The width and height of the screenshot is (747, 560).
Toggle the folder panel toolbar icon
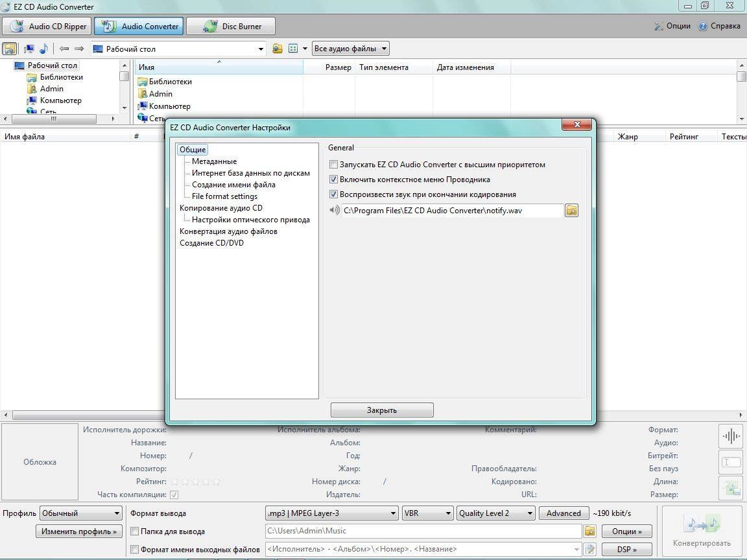click(x=10, y=49)
